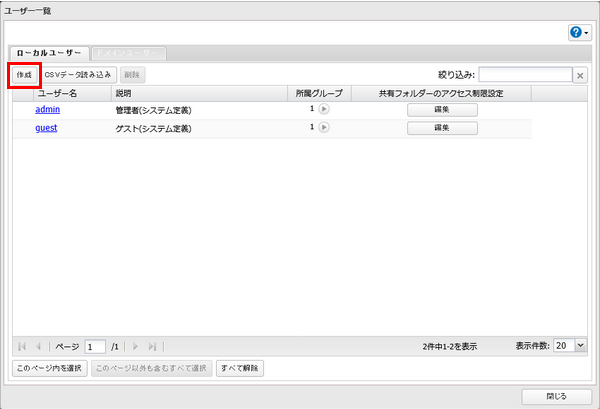Open the admin user link
600x409 pixels.
click(47, 109)
